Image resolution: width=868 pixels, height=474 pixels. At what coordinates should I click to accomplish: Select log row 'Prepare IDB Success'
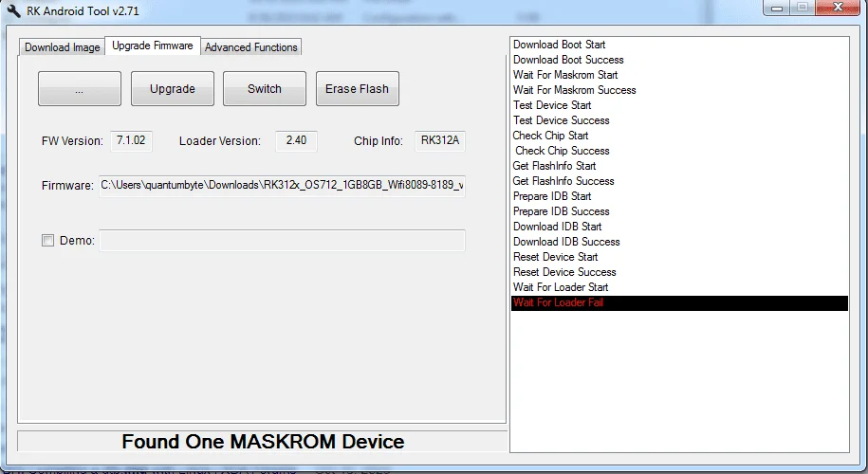pyautogui.click(x=680, y=211)
